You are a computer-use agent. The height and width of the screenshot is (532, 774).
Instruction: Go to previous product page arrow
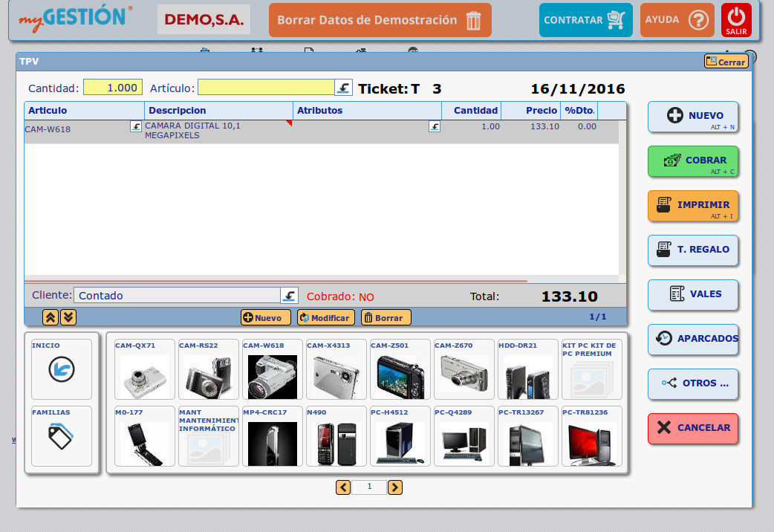click(x=343, y=487)
